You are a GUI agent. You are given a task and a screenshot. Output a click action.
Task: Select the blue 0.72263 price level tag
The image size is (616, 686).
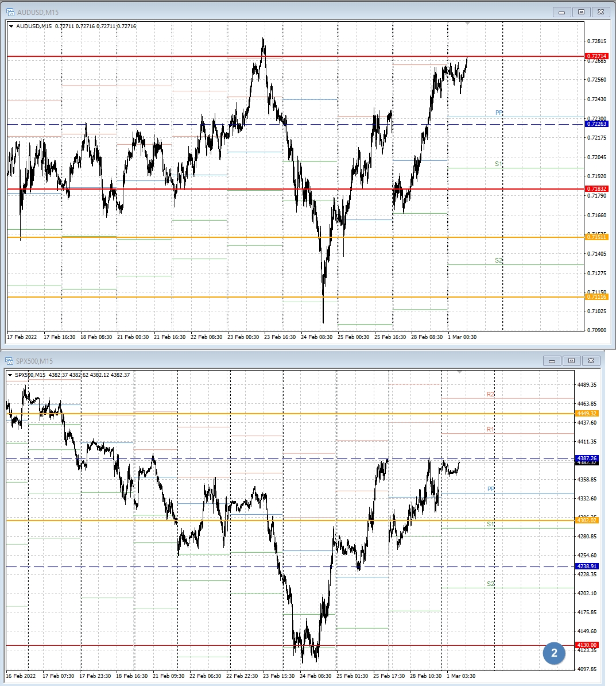click(x=596, y=124)
